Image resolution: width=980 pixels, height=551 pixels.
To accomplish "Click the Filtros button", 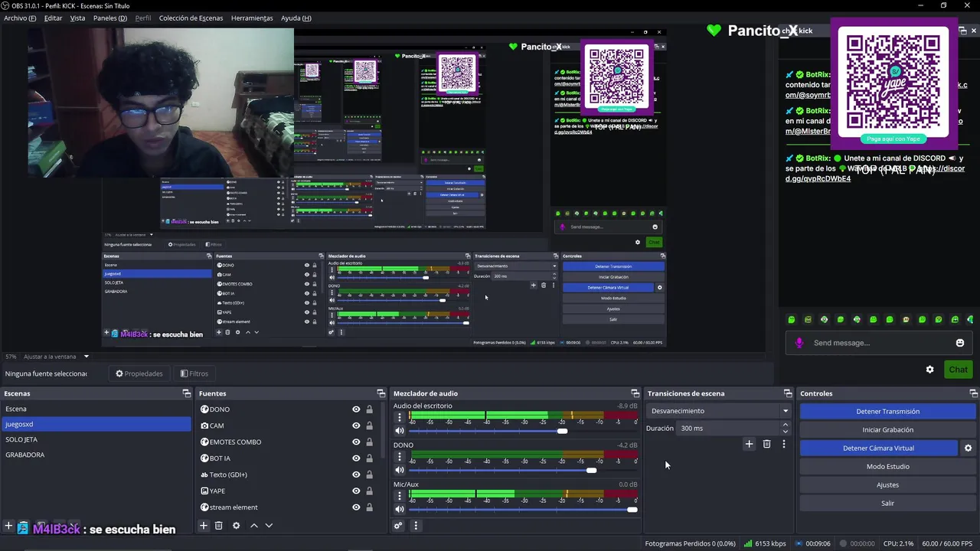I will point(194,373).
